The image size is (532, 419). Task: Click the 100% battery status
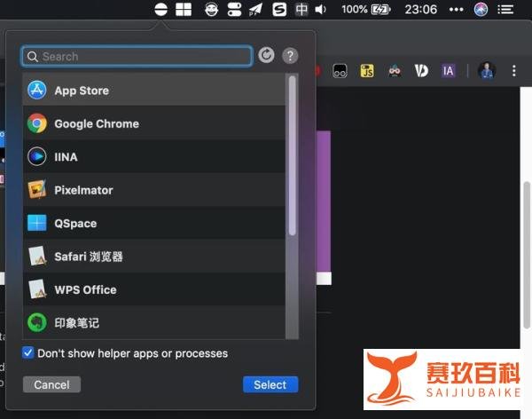pos(366,9)
